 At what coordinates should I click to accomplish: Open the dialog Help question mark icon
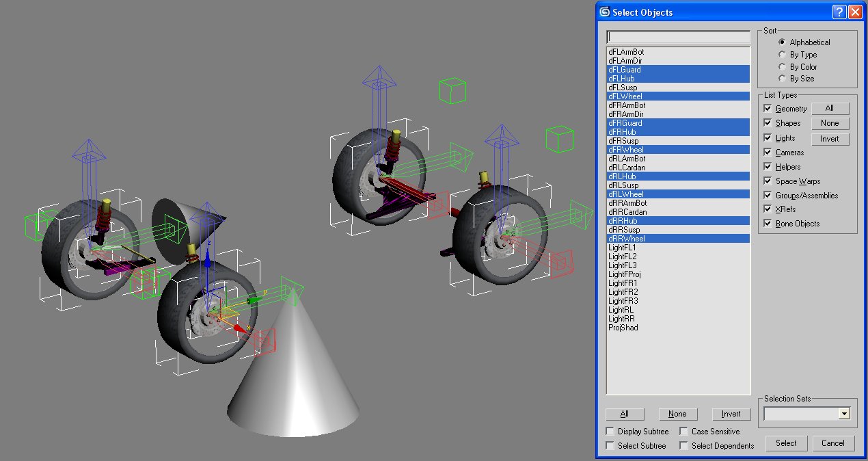click(839, 12)
